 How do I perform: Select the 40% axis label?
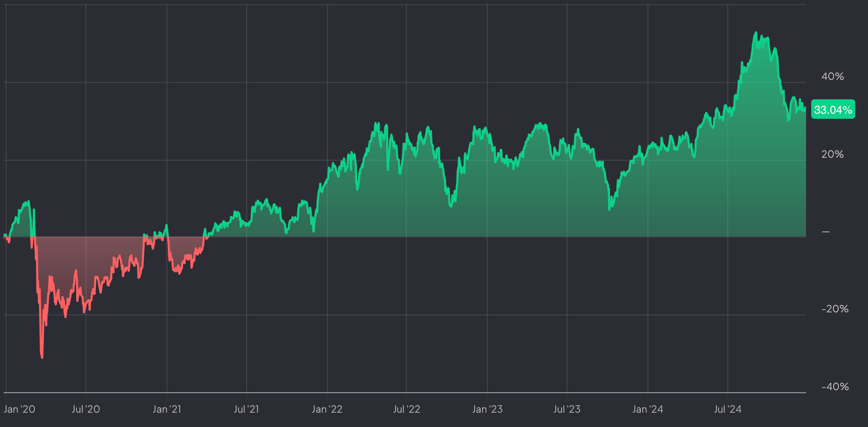(x=833, y=76)
